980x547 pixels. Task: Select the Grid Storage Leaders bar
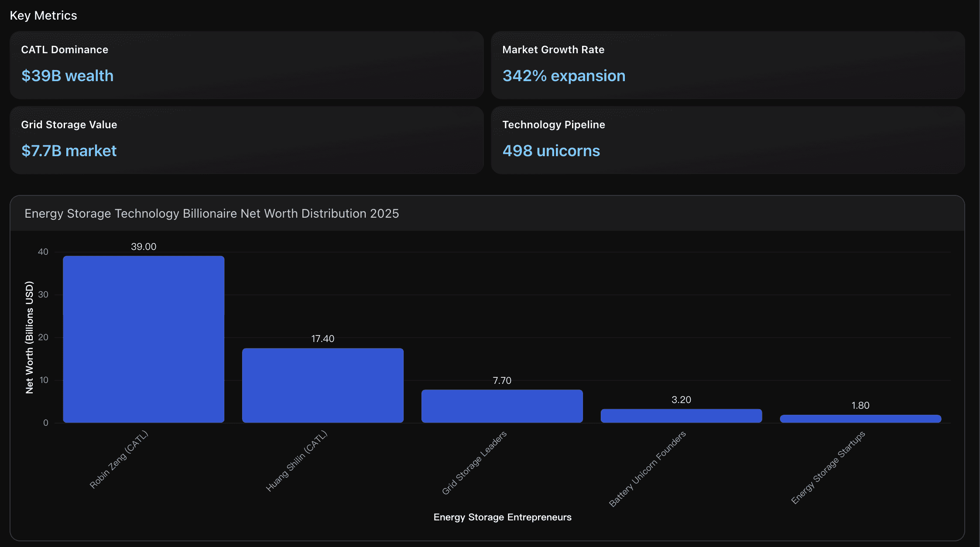click(502, 406)
